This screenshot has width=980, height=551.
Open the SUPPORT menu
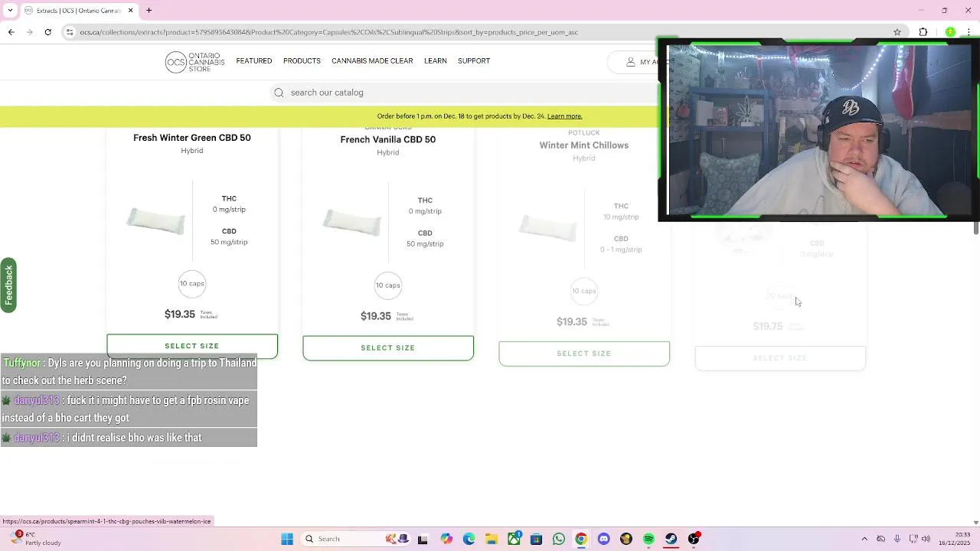(474, 60)
